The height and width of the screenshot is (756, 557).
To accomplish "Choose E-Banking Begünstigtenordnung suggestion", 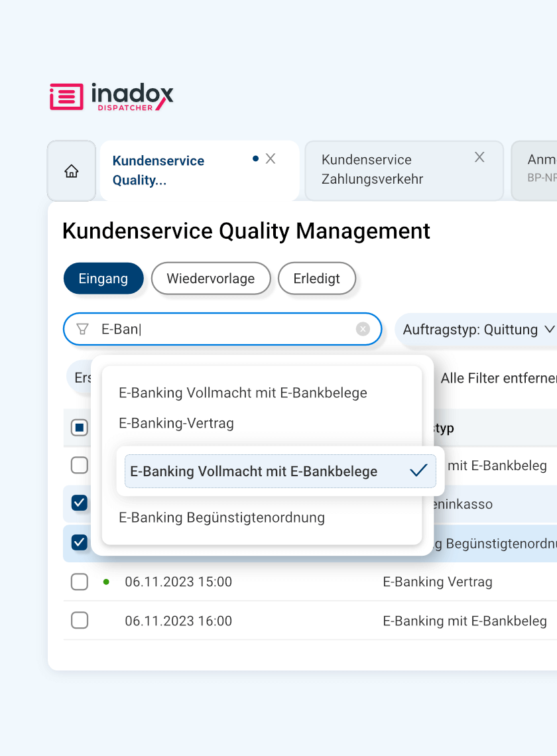I will click(222, 517).
